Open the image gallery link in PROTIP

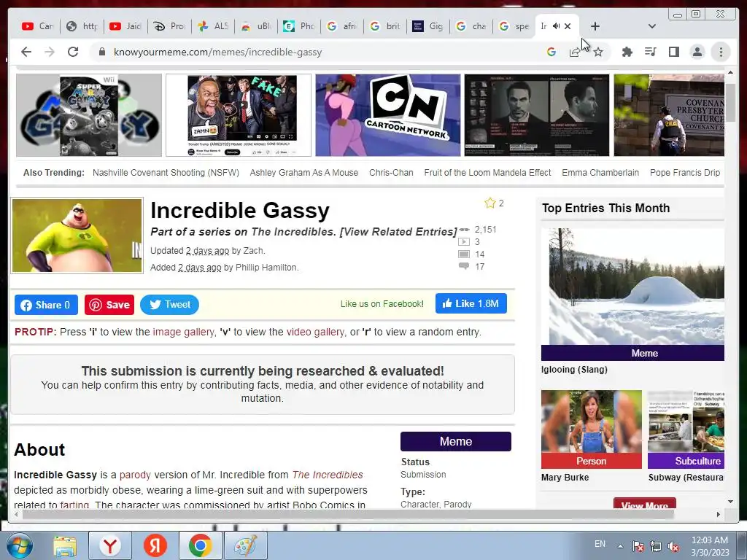point(183,332)
